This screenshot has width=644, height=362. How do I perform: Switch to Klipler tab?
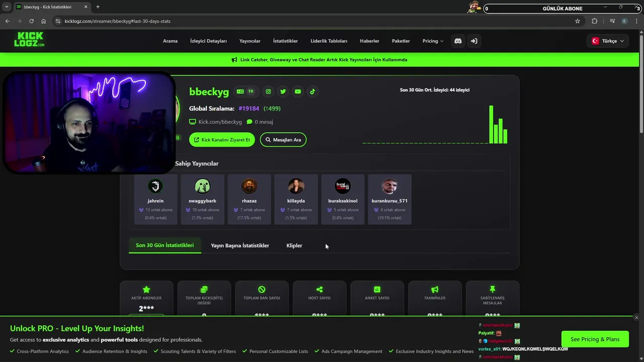tap(294, 245)
